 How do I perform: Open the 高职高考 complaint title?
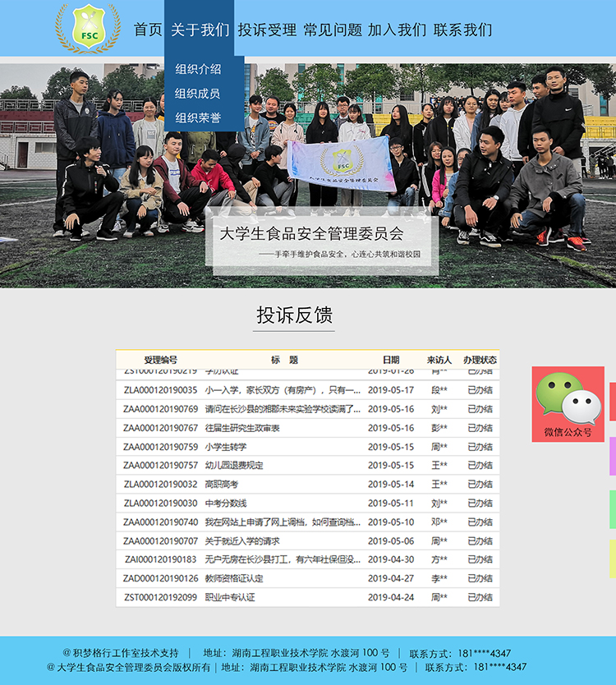[x=222, y=485]
